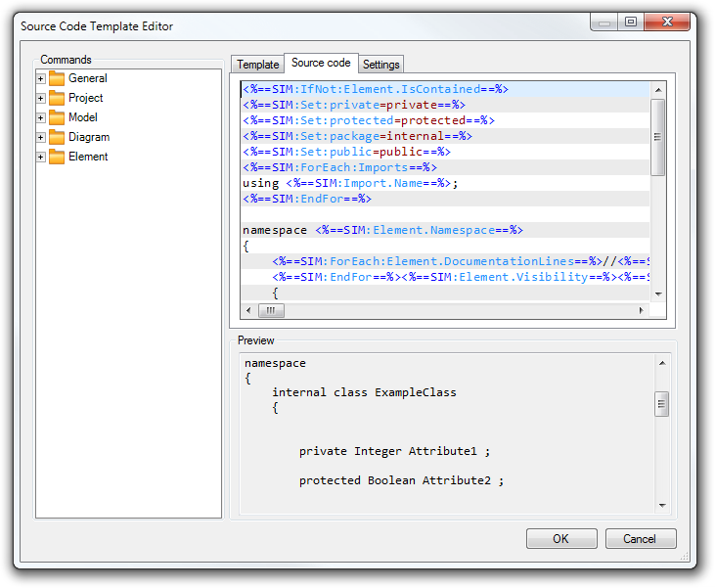Click Preview scrollbar down arrow

tap(662, 506)
